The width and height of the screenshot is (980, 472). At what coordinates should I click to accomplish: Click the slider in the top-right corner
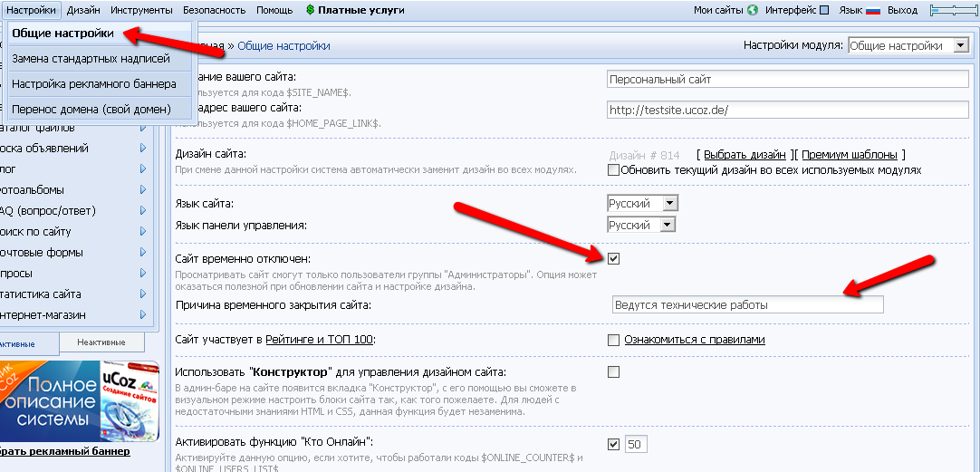tap(955, 10)
